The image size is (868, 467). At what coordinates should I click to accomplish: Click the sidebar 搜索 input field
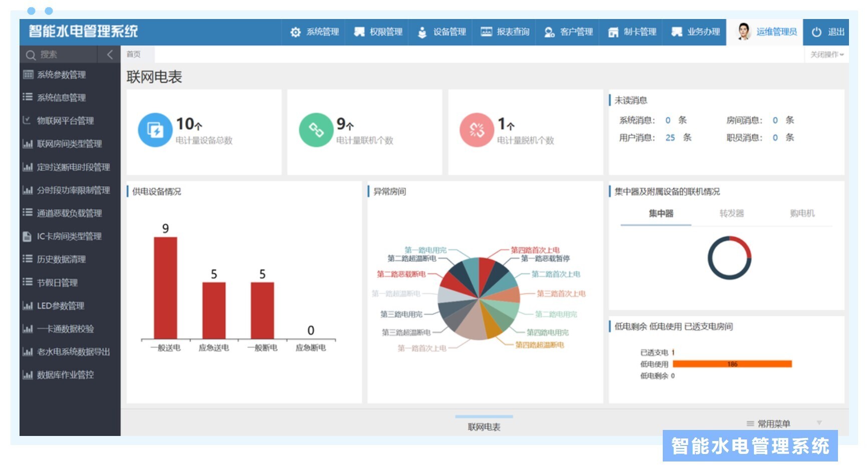[65, 55]
